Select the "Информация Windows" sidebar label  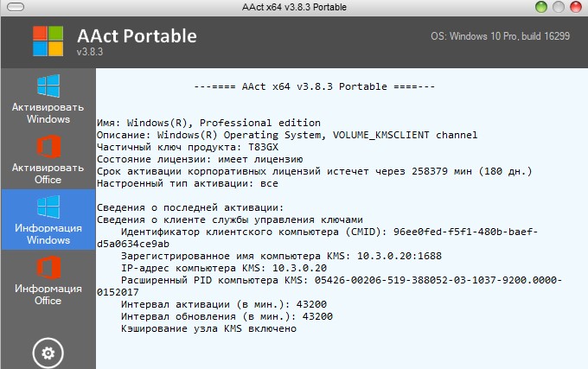[x=48, y=234]
